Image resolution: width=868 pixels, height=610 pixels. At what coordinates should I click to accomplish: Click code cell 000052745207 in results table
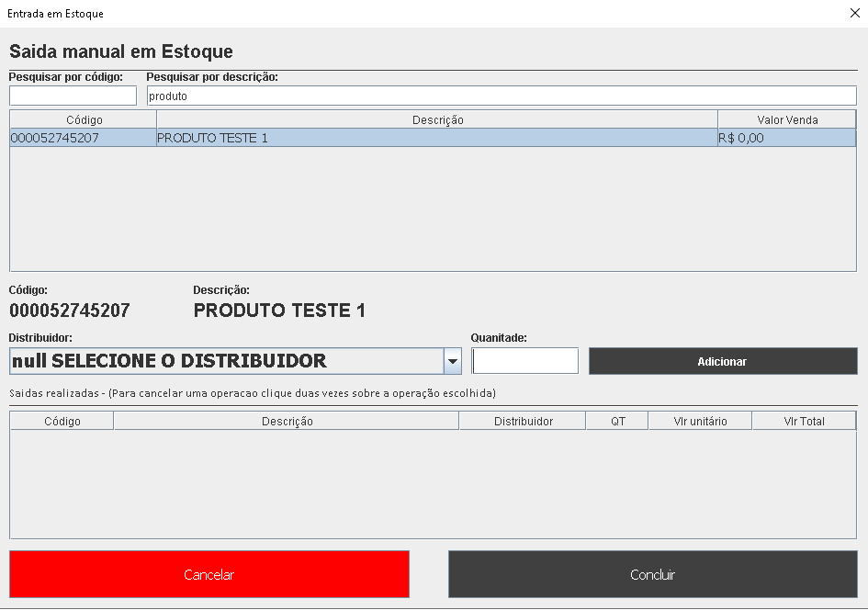coord(55,139)
